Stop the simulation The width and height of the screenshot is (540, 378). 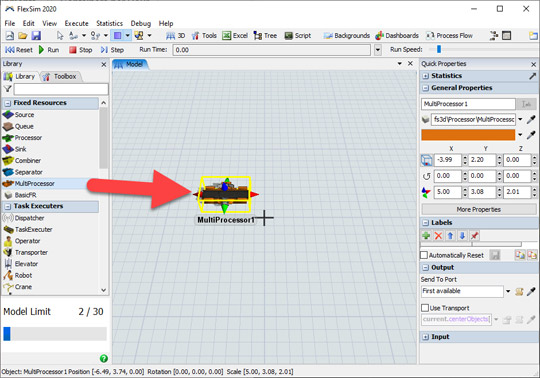[81, 50]
